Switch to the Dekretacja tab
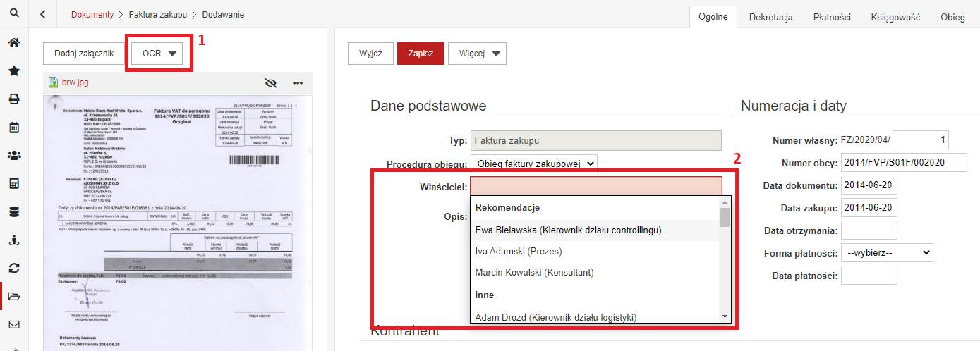Viewport: 980px width, 351px height. 770,17
